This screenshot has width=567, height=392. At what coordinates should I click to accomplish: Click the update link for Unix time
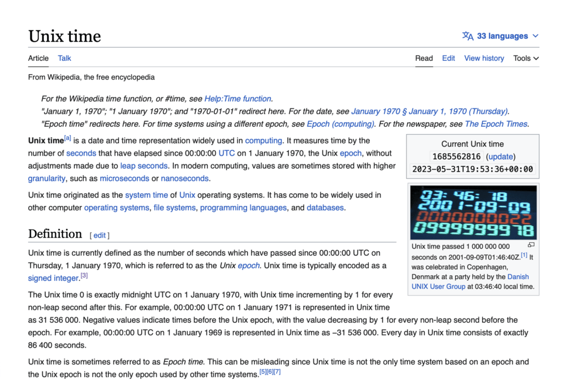tap(501, 157)
